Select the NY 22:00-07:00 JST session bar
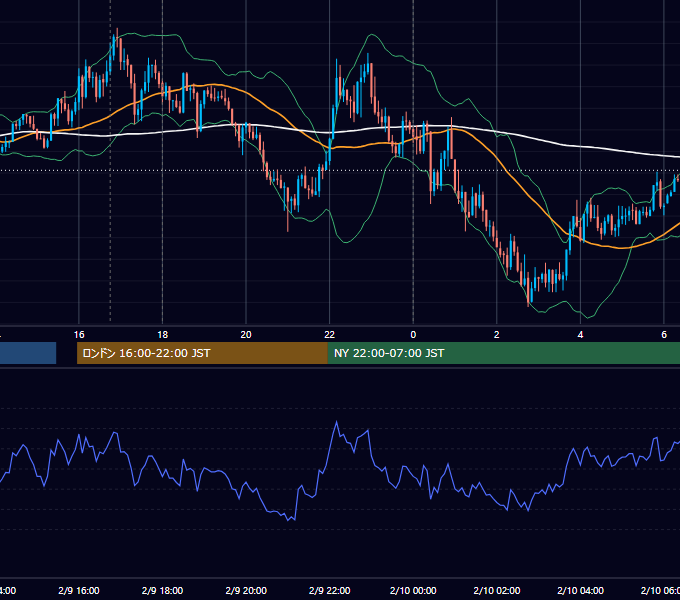 pos(503,353)
